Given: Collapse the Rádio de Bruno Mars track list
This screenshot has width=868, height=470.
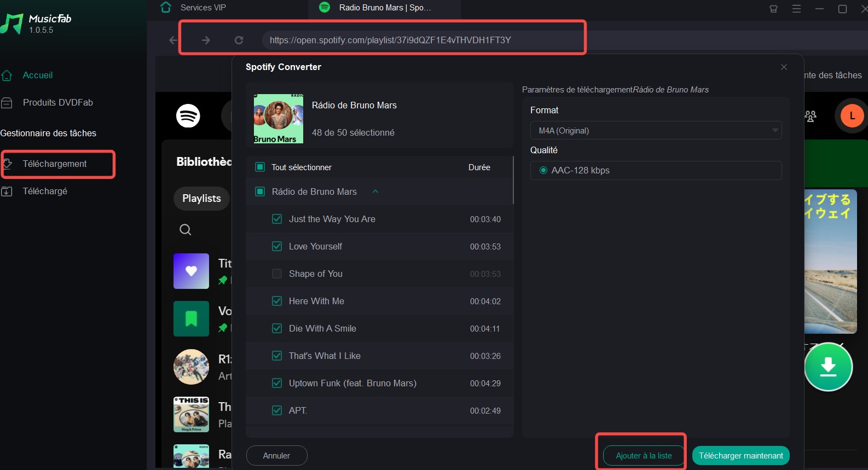Looking at the screenshot, I should [375, 192].
